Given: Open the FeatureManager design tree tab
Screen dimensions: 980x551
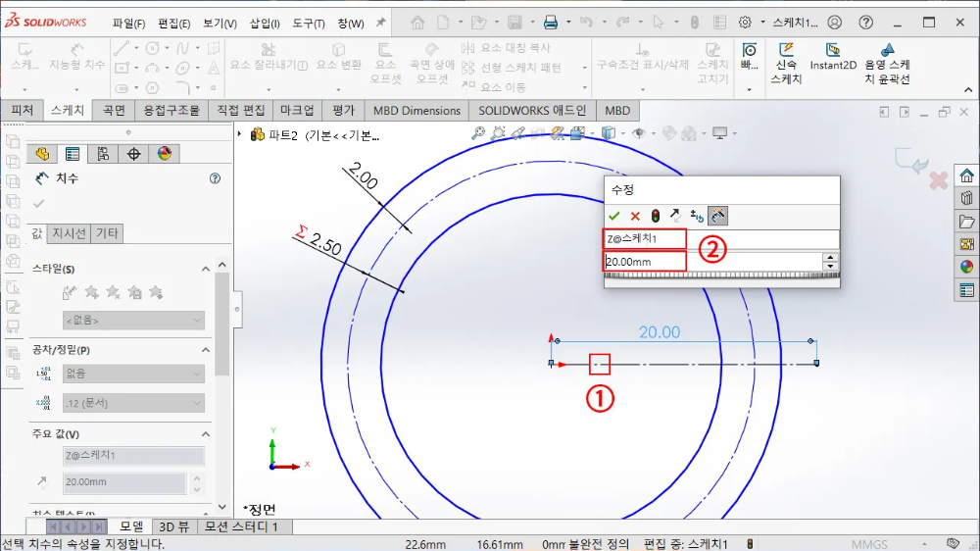Looking at the screenshot, I should [x=42, y=154].
